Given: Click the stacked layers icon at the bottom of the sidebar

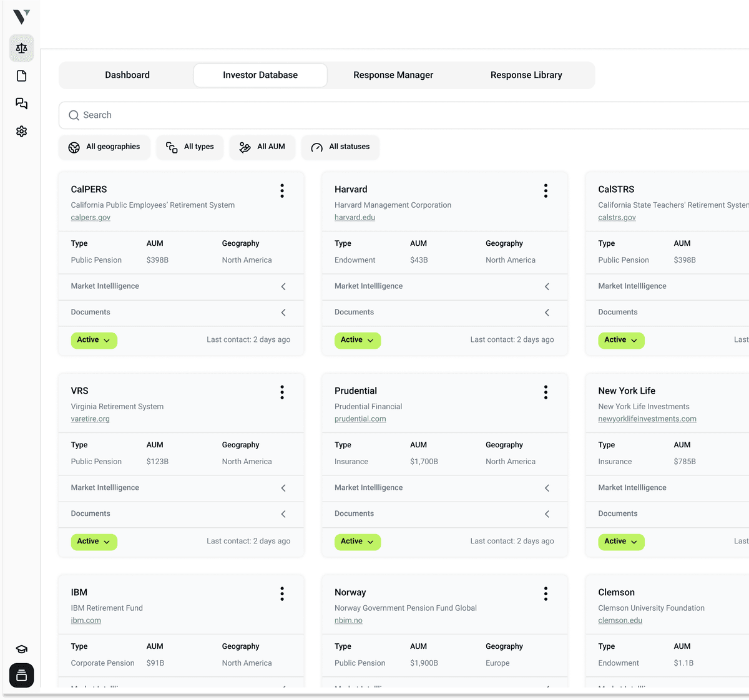Looking at the screenshot, I should (22, 676).
